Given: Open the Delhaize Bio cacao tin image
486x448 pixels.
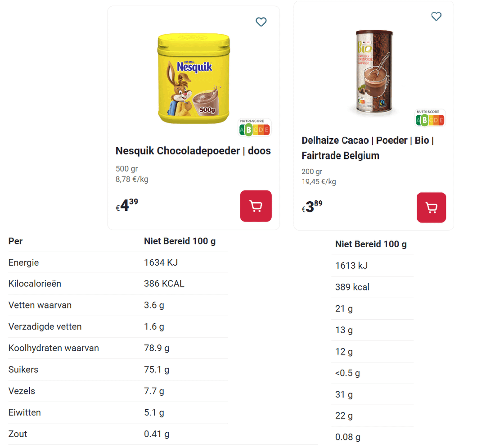Looking at the screenshot, I should (373, 71).
